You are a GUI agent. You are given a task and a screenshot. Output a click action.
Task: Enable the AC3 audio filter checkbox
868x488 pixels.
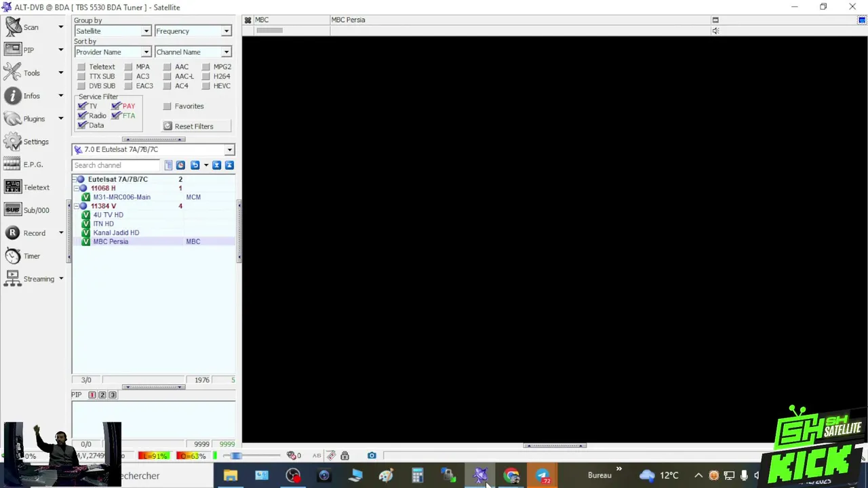tap(128, 77)
